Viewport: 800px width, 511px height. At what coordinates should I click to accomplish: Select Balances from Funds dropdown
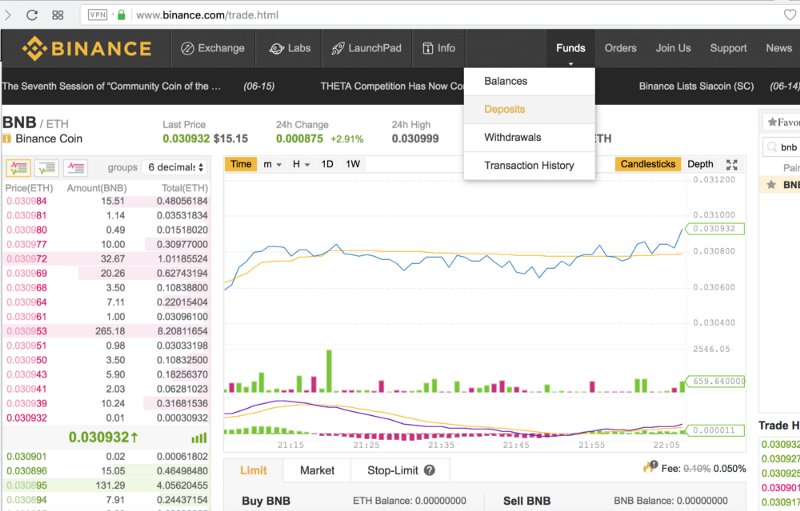click(x=529, y=81)
